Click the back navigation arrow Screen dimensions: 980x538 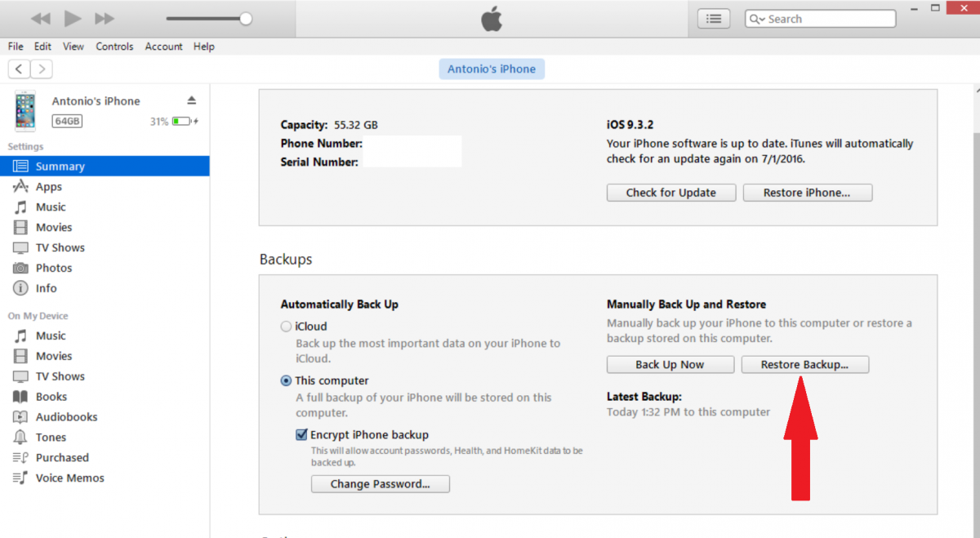(20, 69)
